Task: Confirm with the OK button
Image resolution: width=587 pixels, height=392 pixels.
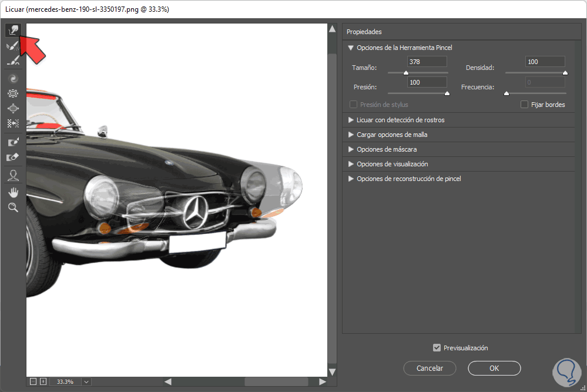Action: [x=494, y=368]
